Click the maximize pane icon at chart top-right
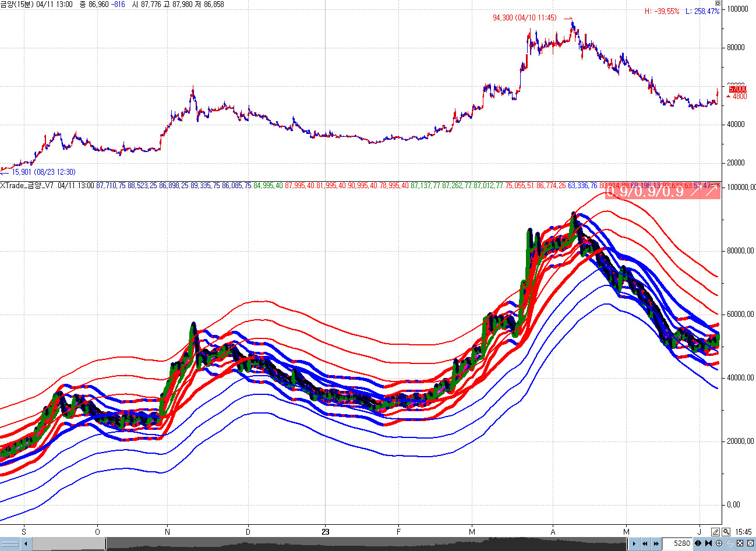This screenshot has height=551, width=756. coord(718,3)
